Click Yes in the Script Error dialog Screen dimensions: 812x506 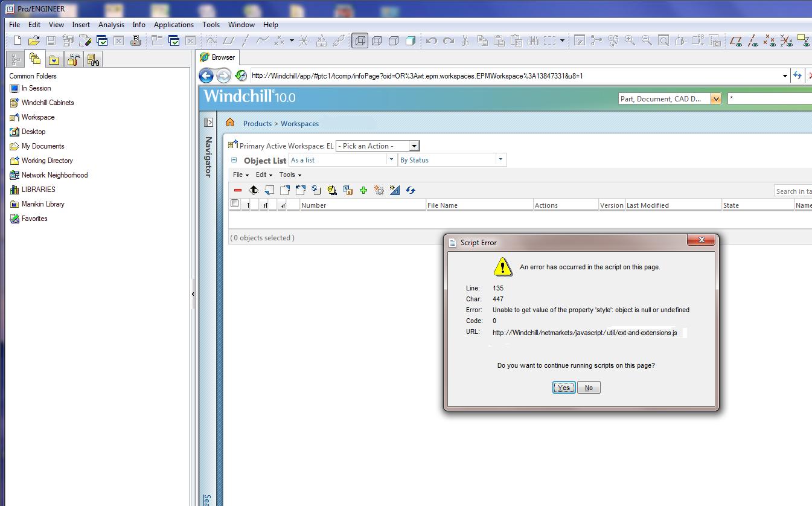(564, 388)
